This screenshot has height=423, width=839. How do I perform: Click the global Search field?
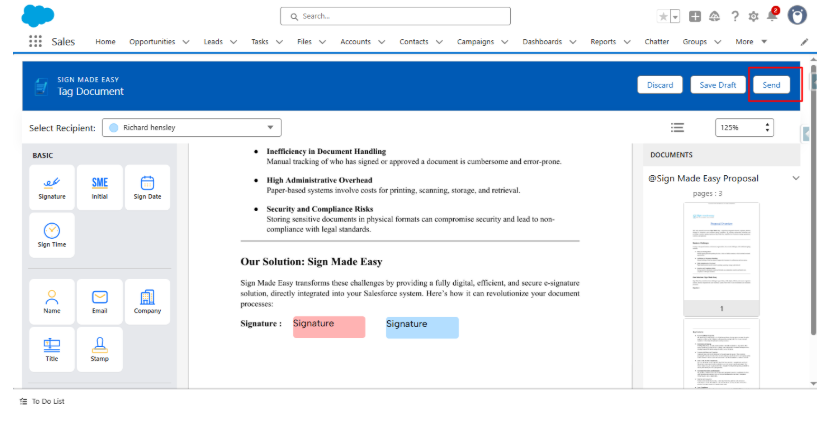pyautogui.click(x=395, y=17)
